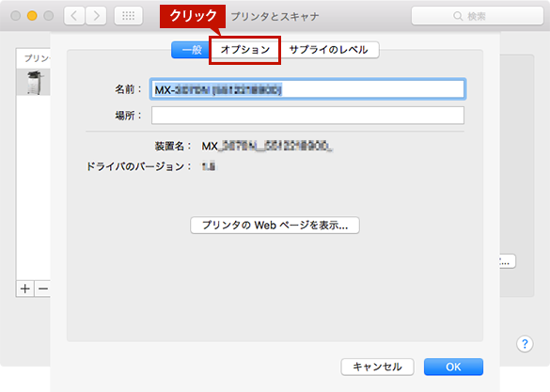Click the magnifier icon in search
This screenshot has width=550, height=392.
click(x=458, y=16)
